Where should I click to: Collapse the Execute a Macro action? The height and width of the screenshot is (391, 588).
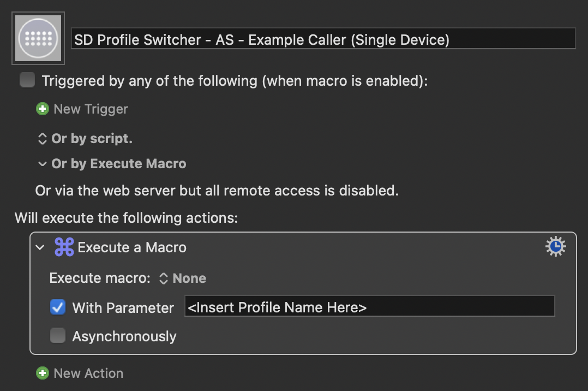(x=40, y=247)
